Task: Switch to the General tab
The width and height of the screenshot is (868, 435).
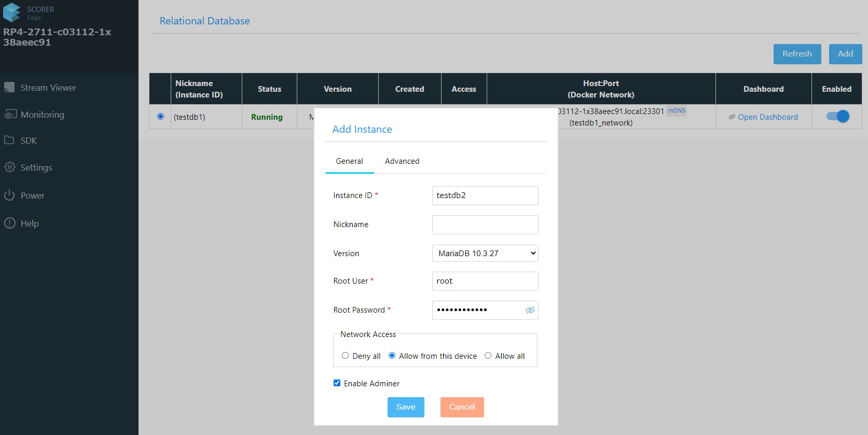Action: pos(349,161)
